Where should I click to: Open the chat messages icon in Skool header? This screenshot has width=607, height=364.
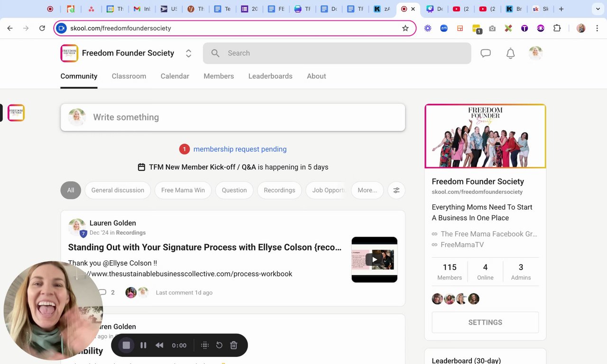486,53
